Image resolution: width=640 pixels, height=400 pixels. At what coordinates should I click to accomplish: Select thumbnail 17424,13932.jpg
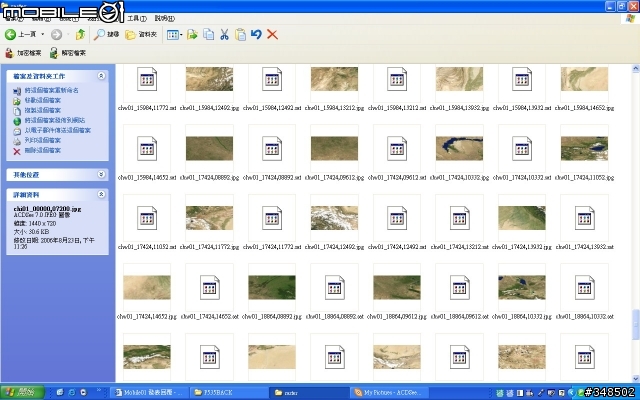tap(522, 218)
